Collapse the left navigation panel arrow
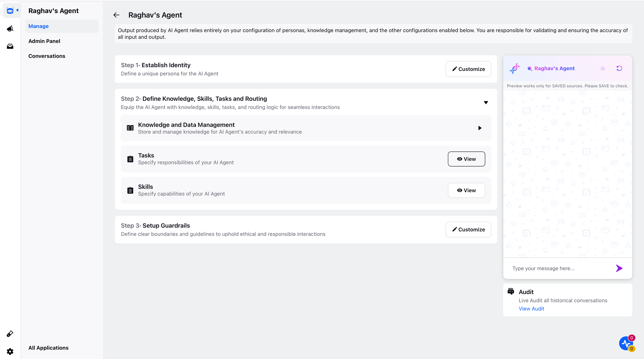This screenshot has width=644, height=359. 17,10
